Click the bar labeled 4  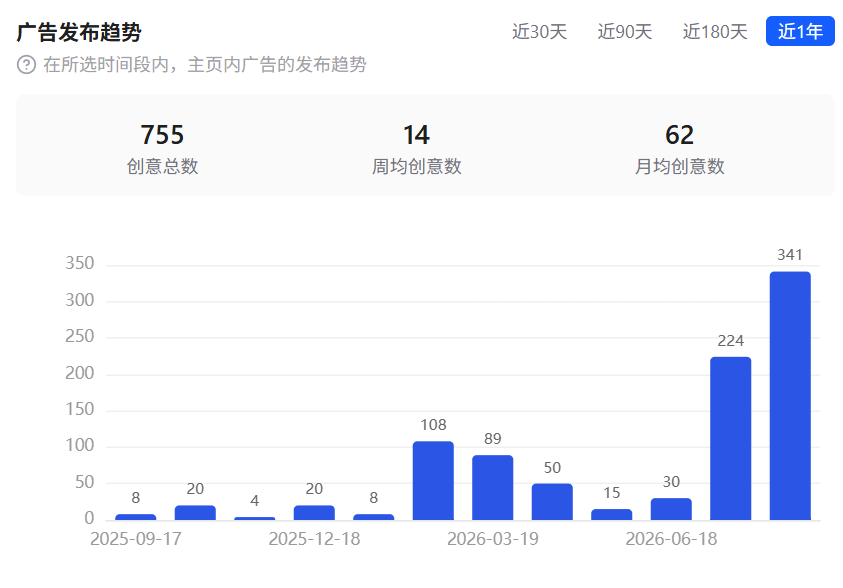[254, 518]
